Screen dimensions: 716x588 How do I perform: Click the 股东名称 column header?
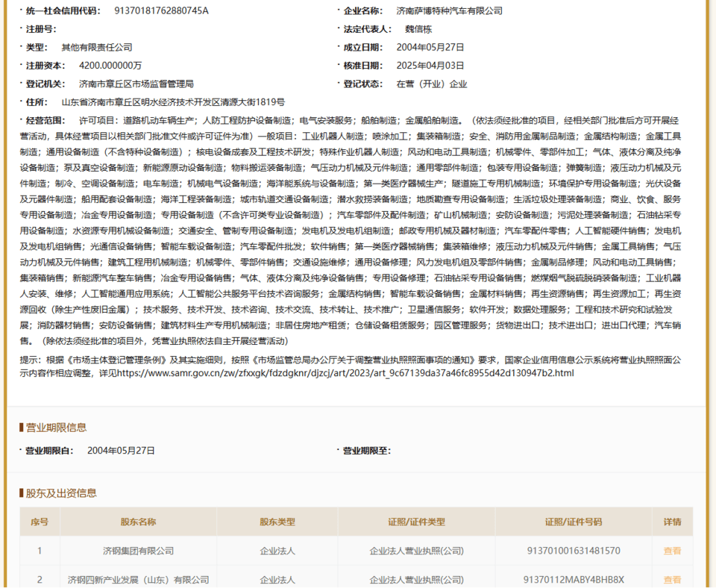click(139, 522)
